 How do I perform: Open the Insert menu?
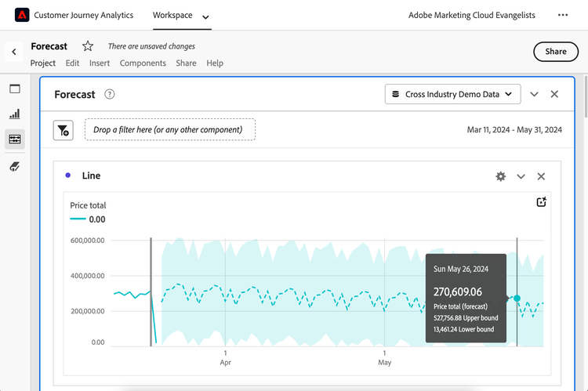(x=100, y=63)
